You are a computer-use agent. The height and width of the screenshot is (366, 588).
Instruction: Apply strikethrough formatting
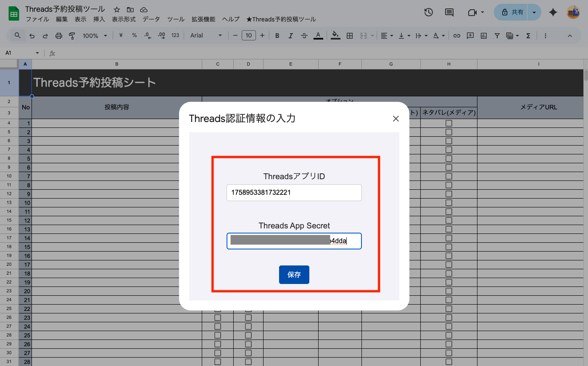coord(304,36)
